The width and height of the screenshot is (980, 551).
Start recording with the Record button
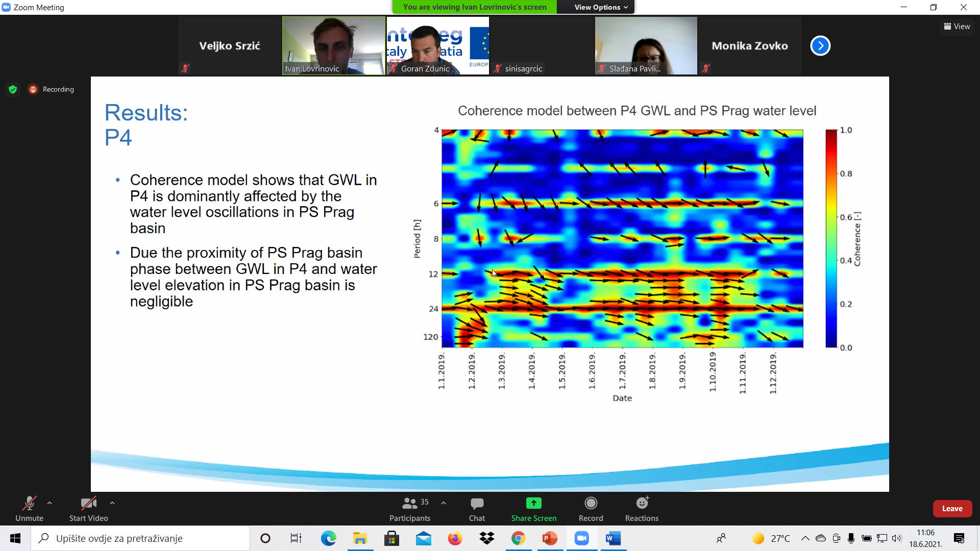pos(591,509)
